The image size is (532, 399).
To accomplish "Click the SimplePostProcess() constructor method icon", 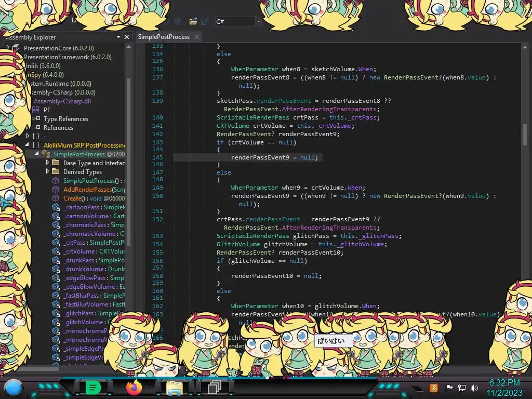I will click(56, 180).
